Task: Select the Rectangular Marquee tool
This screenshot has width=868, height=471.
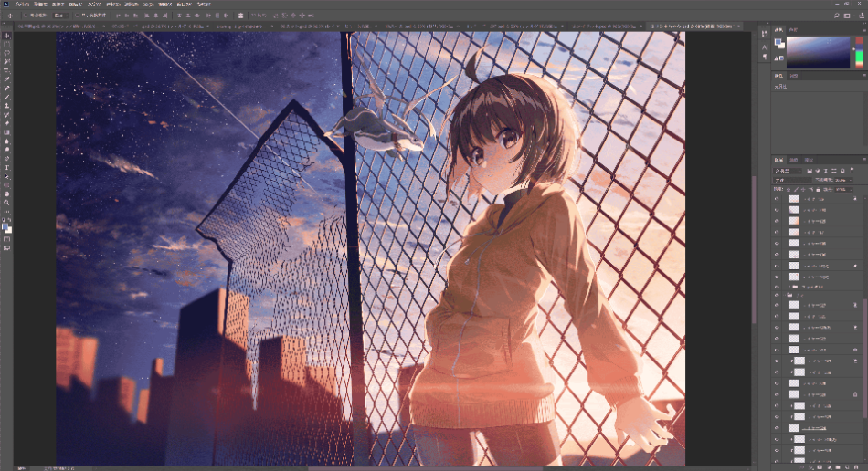Action: click(6, 44)
